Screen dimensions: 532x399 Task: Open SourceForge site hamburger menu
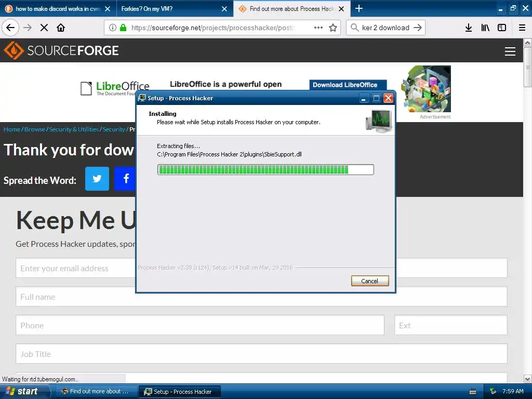pos(510,51)
